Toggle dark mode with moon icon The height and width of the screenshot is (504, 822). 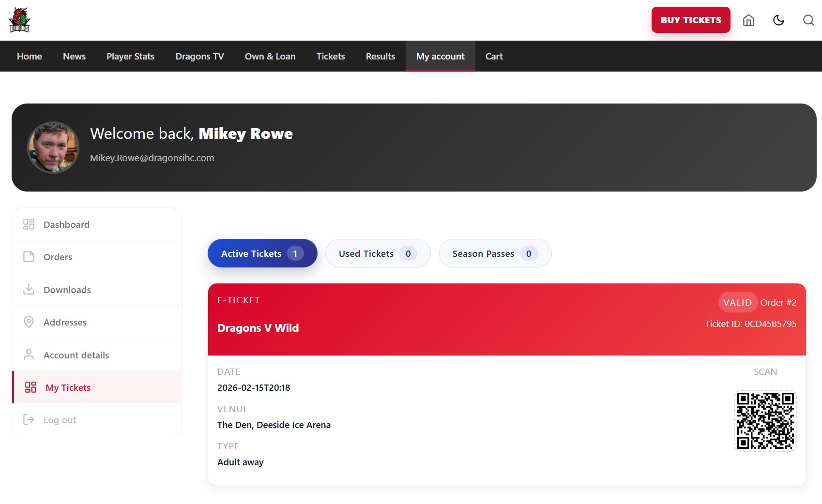778,20
